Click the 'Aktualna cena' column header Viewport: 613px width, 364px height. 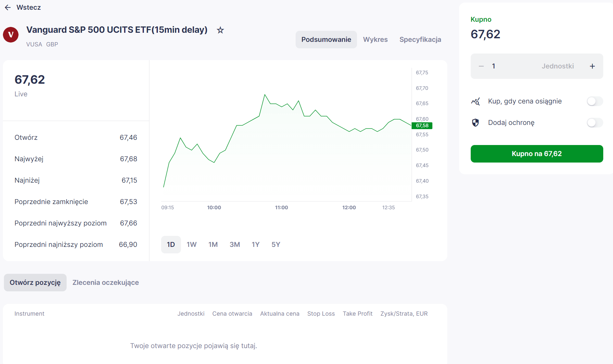280,314
